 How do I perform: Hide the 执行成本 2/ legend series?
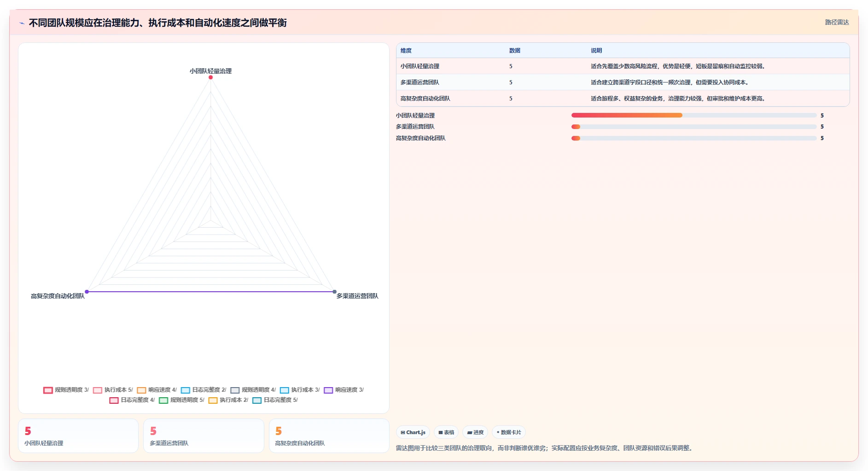click(228, 400)
